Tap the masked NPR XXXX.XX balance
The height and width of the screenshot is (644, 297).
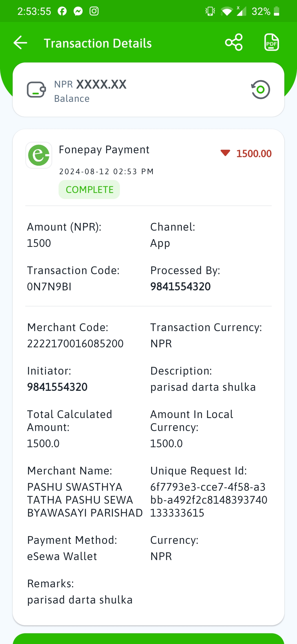pos(90,84)
